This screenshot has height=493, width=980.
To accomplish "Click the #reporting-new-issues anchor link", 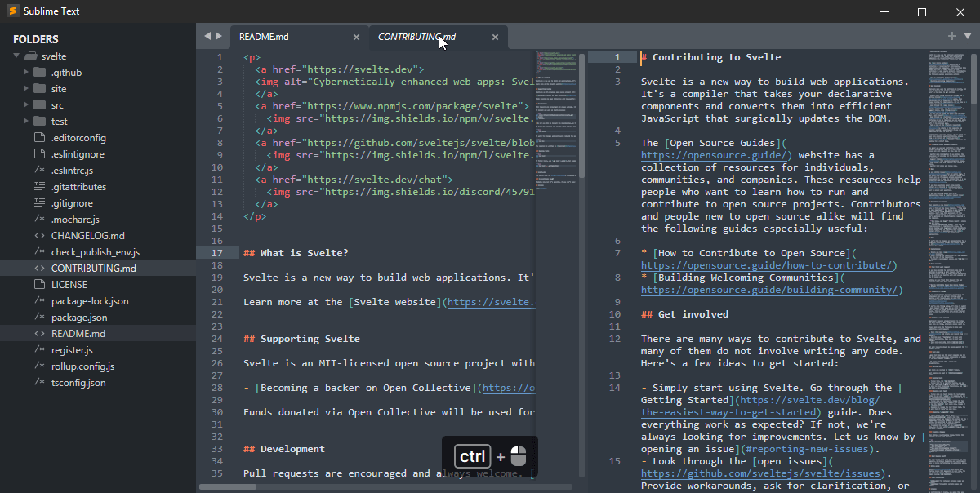I will tap(807, 449).
